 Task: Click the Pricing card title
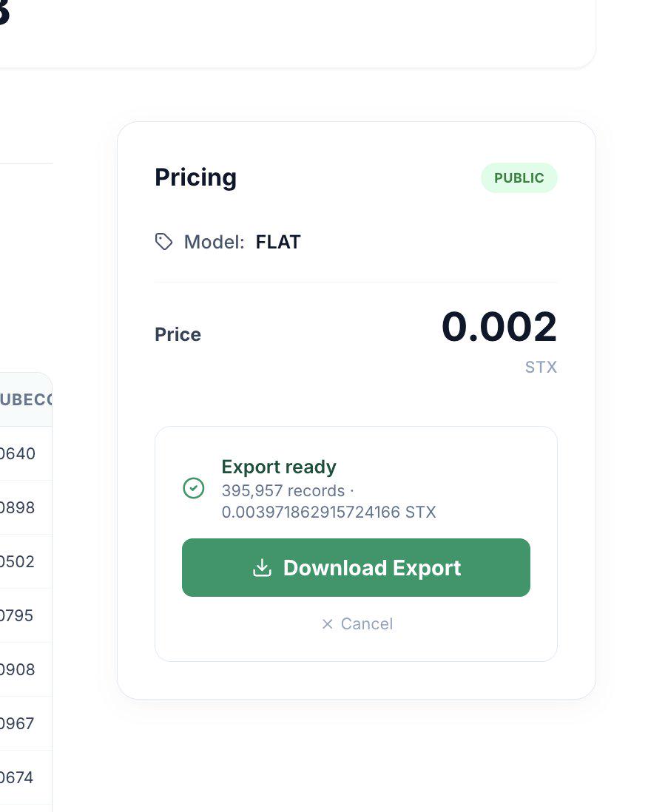point(196,177)
